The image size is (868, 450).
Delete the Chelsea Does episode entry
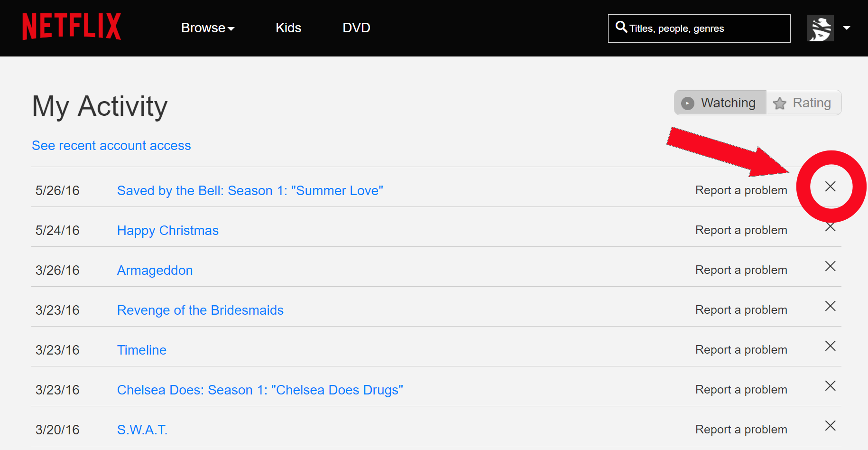click(831, 386)
